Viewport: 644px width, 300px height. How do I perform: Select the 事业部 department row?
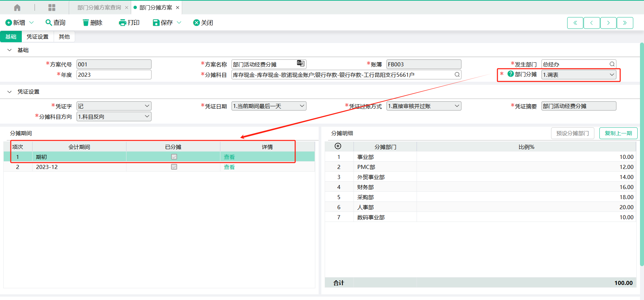tap(480, 157)
